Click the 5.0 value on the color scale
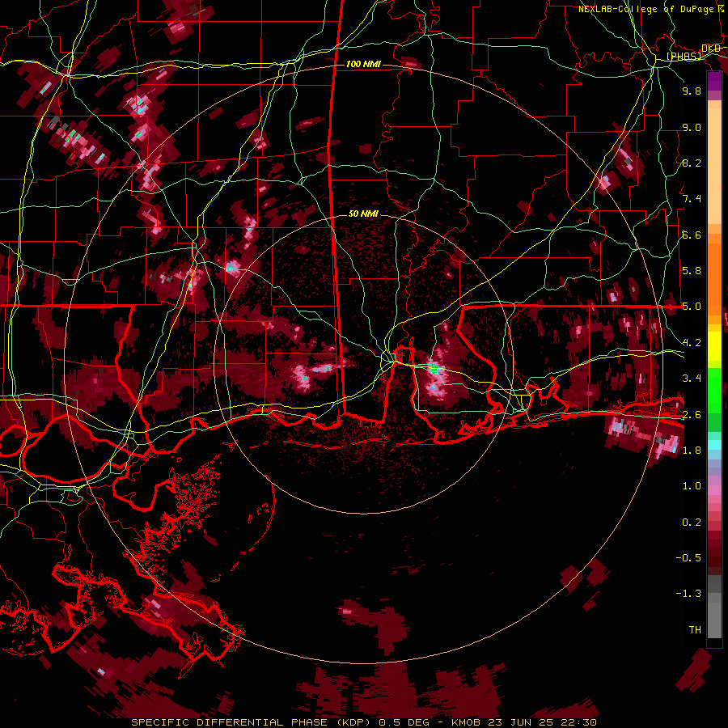This screenshot has height=728, width=728. [692, 307]
